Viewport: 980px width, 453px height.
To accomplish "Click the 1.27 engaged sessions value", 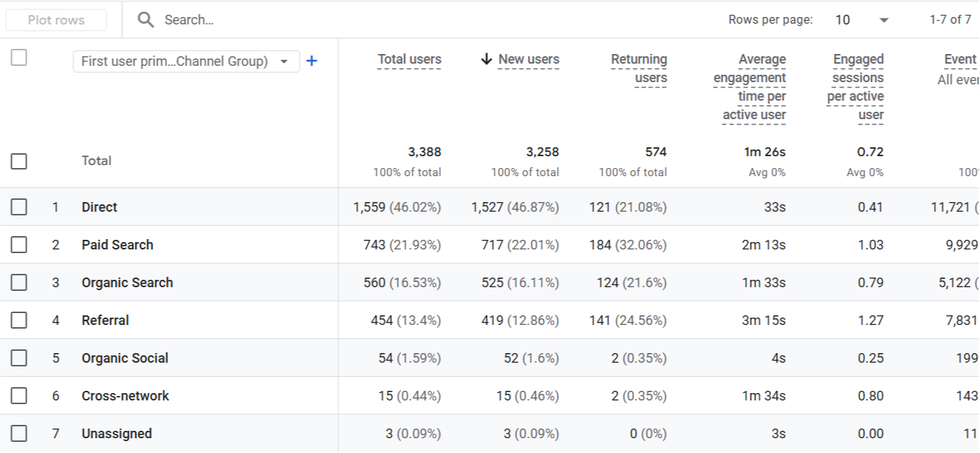I will [870, 321].
